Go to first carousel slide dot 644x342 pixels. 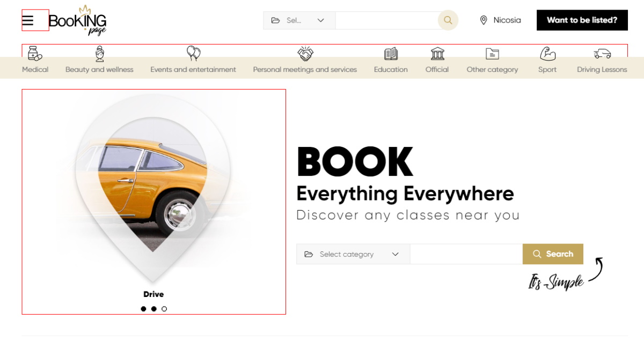point(143,309)
